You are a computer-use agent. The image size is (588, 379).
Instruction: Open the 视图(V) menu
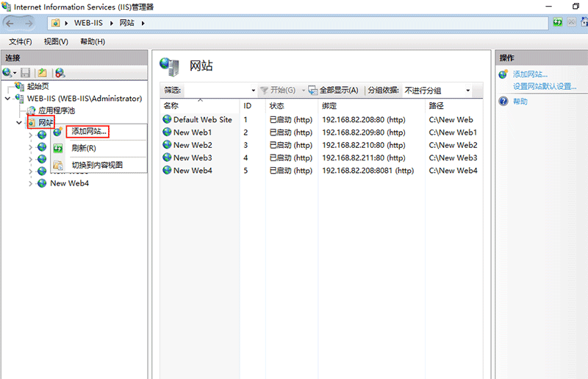pyautogui.click(x=56, y=42)
